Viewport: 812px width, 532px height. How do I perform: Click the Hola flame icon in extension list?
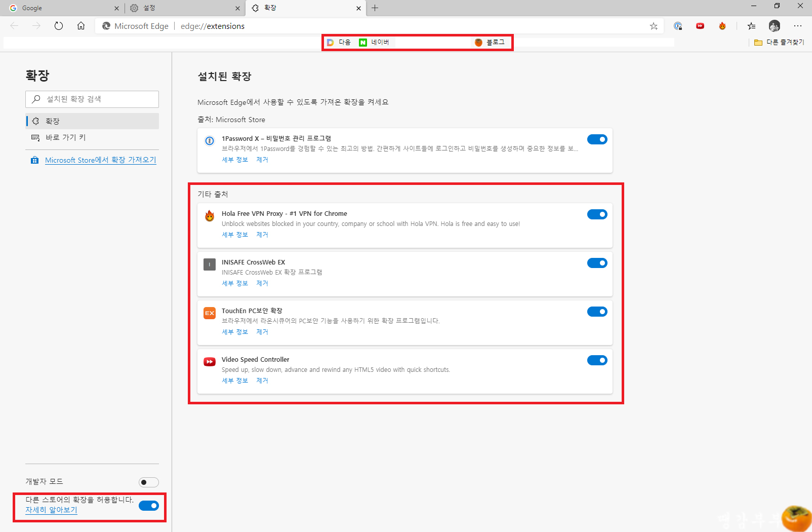tap(210, 216)
